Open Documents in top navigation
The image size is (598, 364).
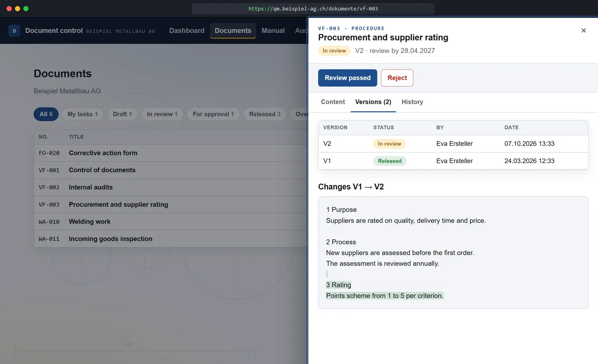233,31
